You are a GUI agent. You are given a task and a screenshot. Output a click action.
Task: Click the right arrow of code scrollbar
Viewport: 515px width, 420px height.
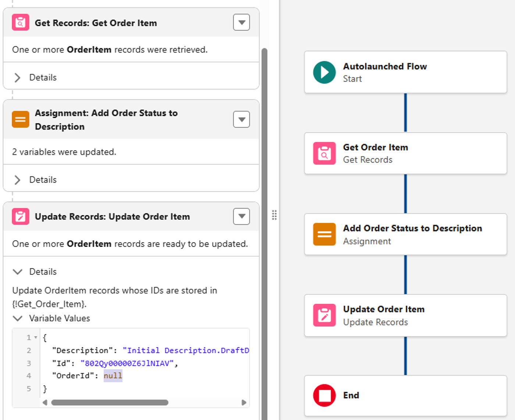click(x=244, y=402)
